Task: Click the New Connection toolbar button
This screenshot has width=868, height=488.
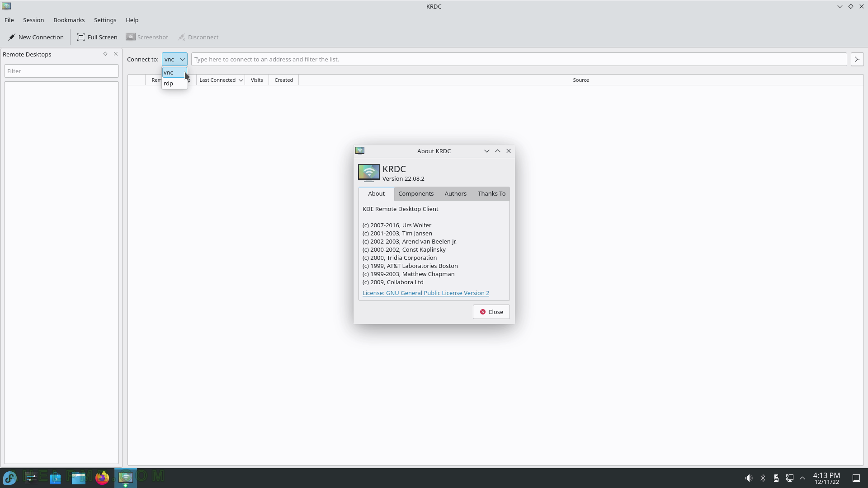Action: 36,37
